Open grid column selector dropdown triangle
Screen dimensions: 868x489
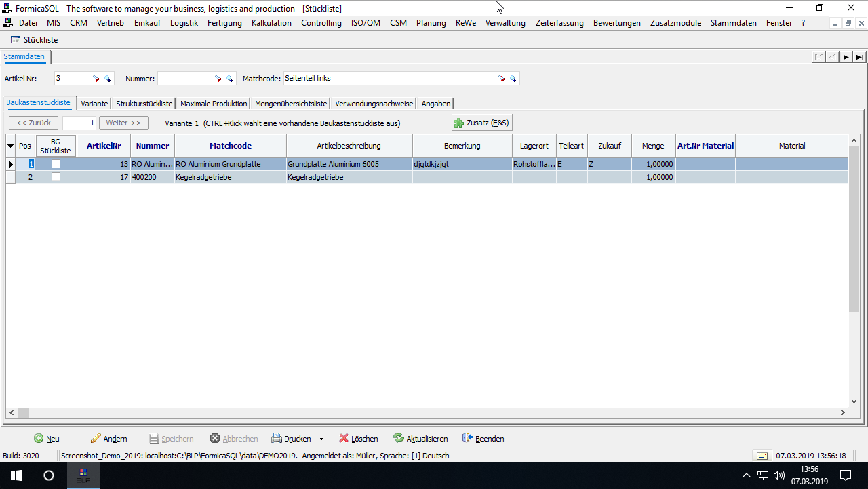[x=11, y=146]
